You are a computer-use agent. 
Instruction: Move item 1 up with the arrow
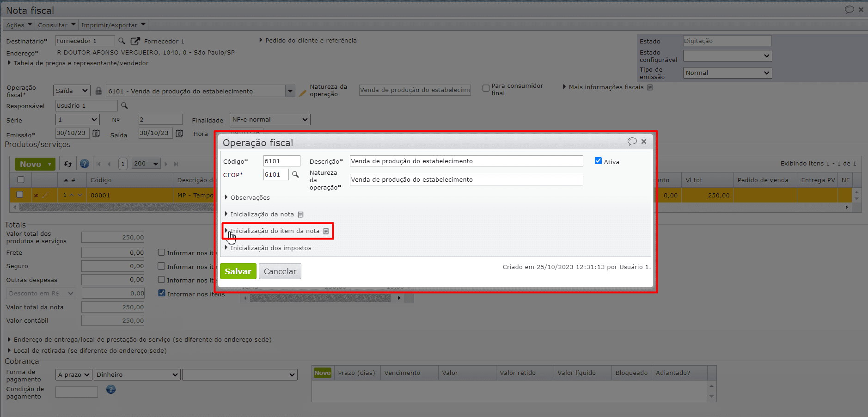pos(72,195)
